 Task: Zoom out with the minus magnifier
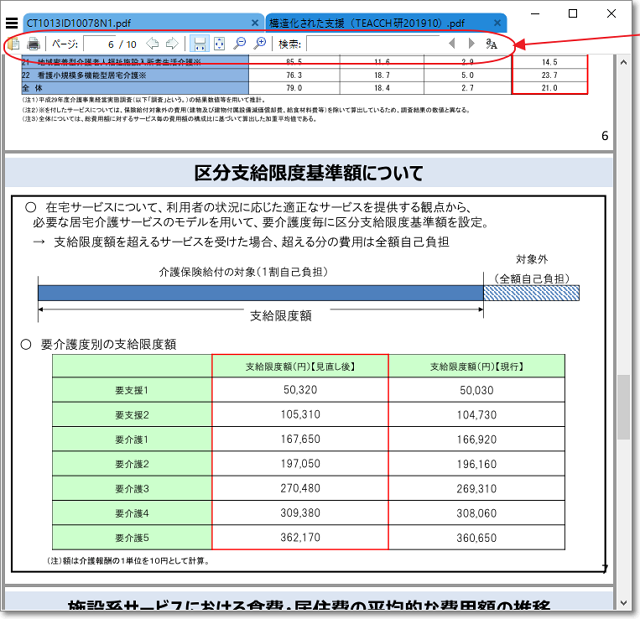(240, 44)
